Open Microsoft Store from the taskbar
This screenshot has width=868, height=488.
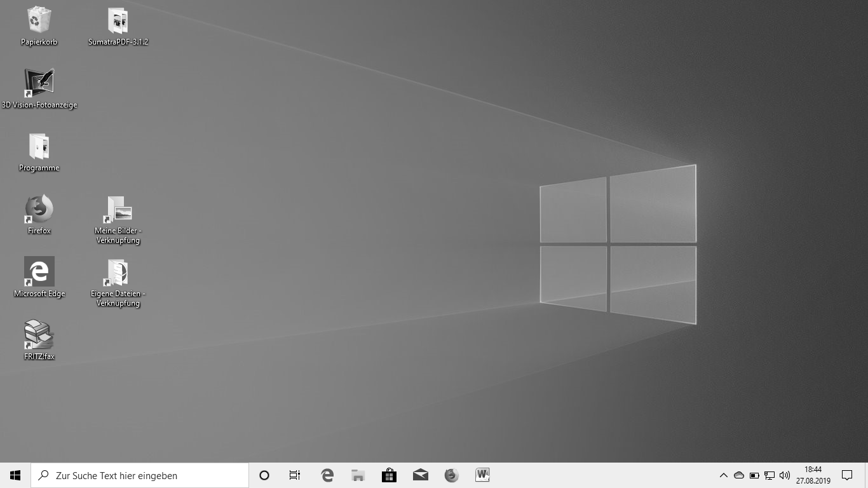tap(389, 475)
